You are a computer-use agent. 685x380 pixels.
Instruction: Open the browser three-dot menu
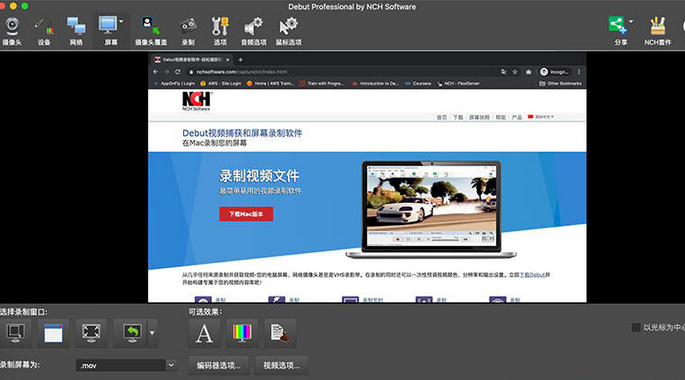pos(579,72)
